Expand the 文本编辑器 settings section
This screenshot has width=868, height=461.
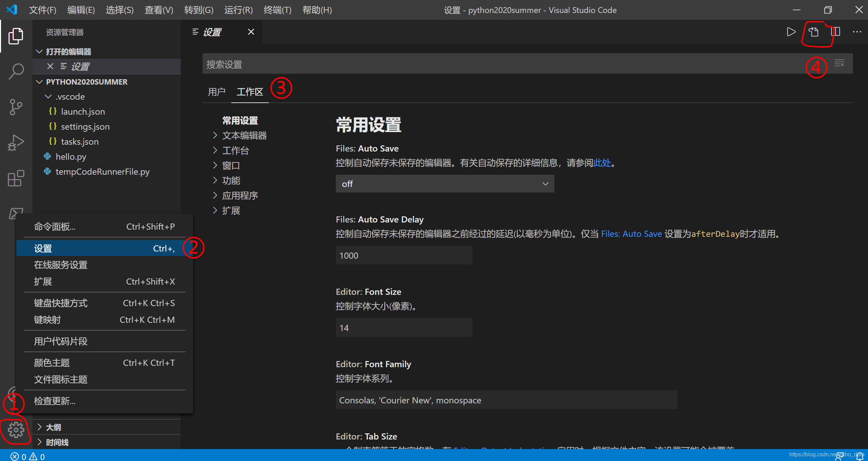(244, 135)
